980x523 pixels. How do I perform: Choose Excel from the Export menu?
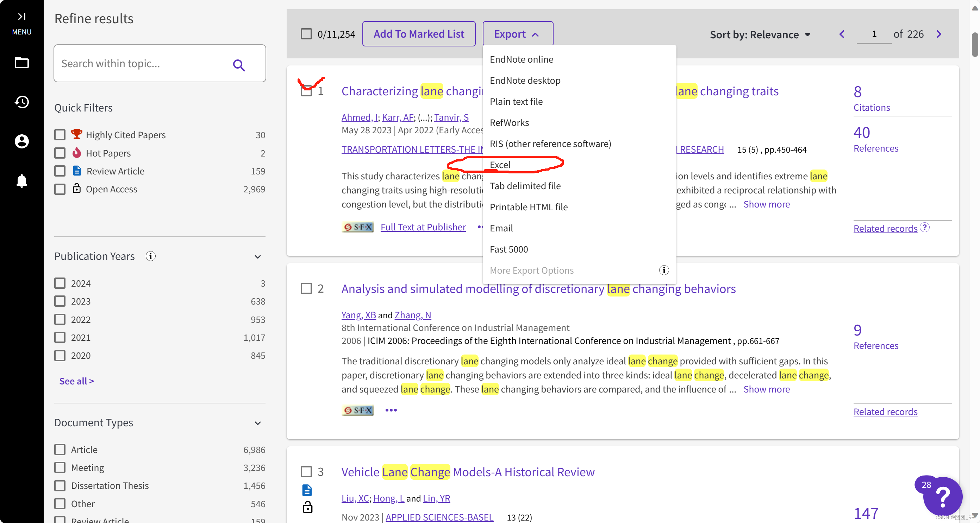(x=500, y=165)
